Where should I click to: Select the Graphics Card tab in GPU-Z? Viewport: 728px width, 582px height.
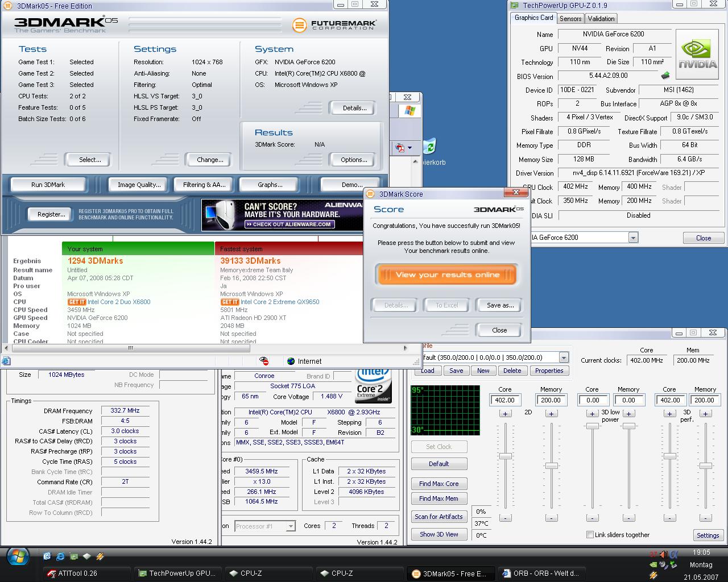pyautogui.click(x=533, y=18)
